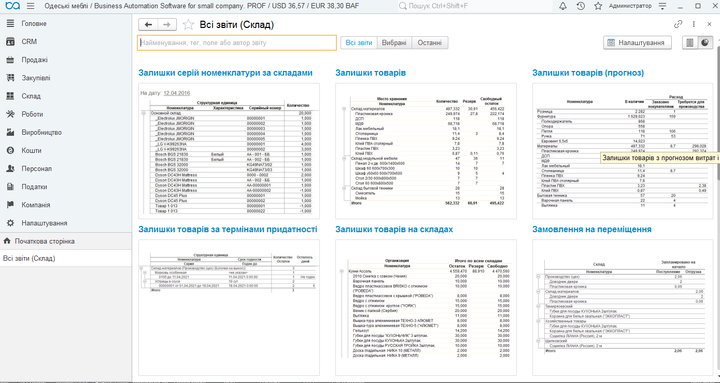Viewport: 720px width, 383px height.
Task: Click the favorites star in title bar
Action: point(598,6)
